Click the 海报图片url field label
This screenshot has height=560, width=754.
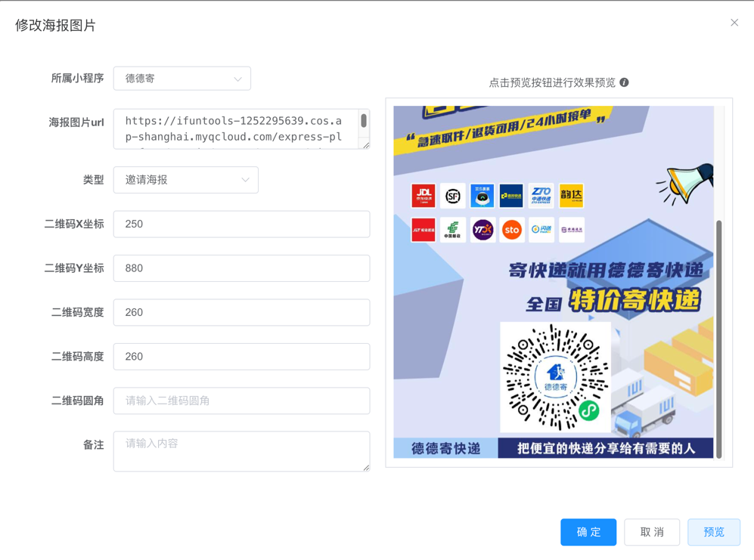pos(76,122)
